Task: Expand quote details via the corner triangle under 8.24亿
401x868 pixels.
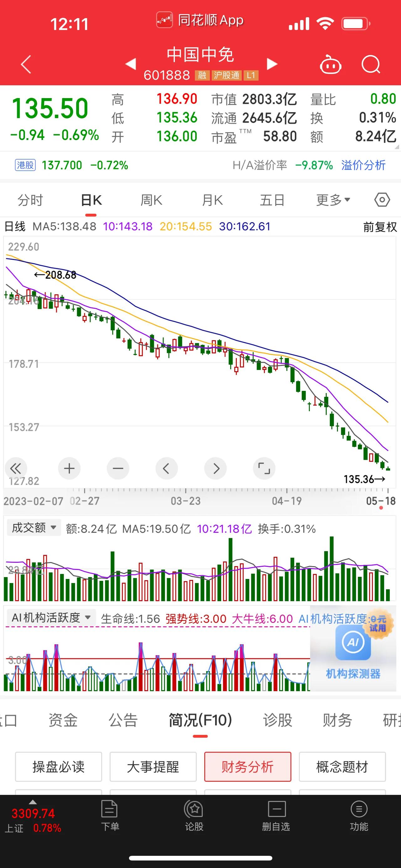Action: click(396, 147)
